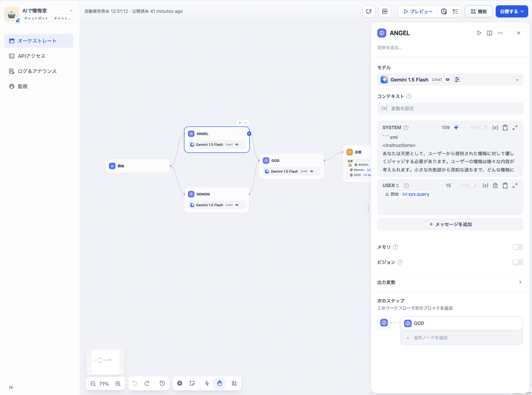The width and height of the screenshot is (532, 395).
Task: Open the 公開する dropdown
Action: tap(512, 11)
